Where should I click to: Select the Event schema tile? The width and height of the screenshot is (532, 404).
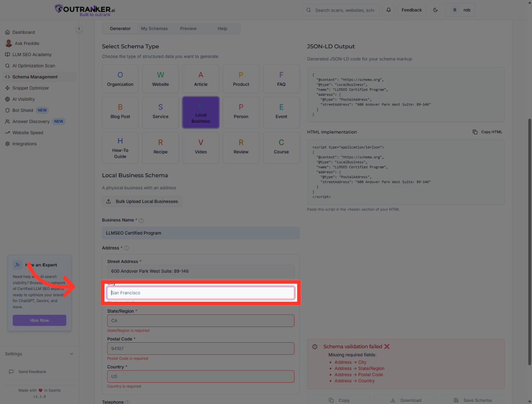click(281, 111)
